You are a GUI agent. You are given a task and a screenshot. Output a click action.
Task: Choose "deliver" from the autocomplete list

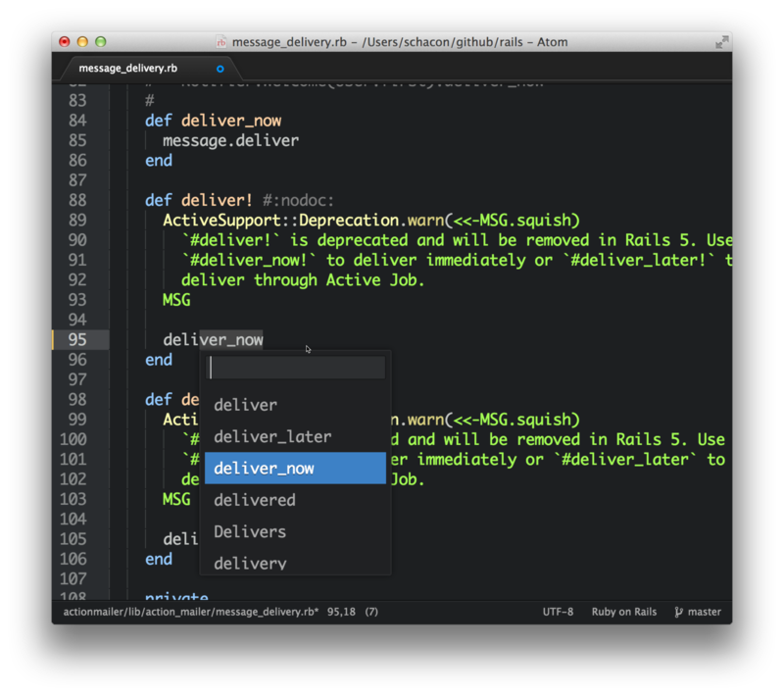point(245,405)
